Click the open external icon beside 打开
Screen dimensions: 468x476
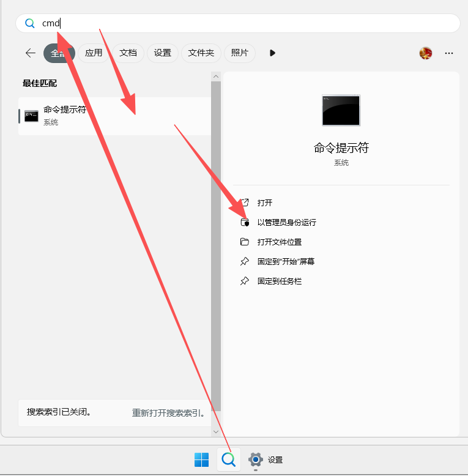(245, 203)
